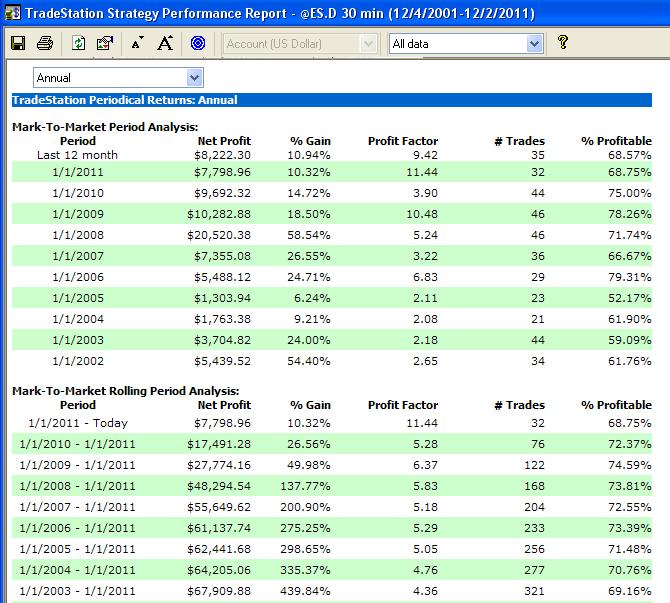Select the 1/1/2010 - 1/1/2011 rolling row

coord(332,444)
